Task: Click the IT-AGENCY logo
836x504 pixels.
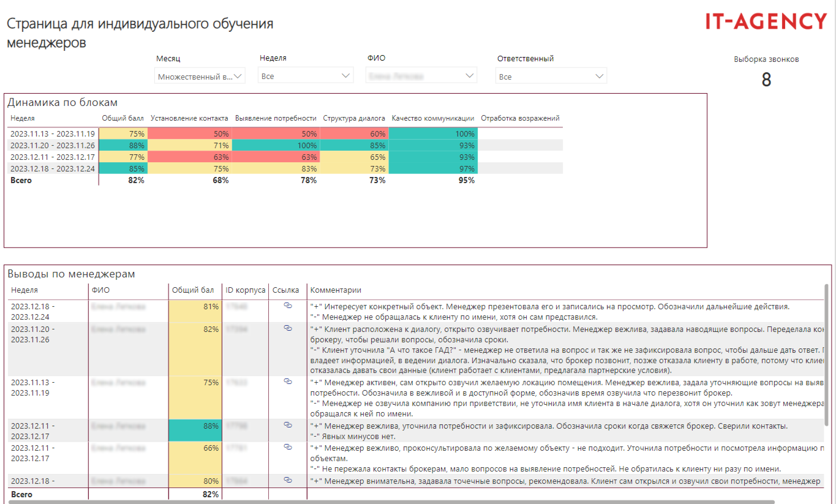Action: pos(766,21)
